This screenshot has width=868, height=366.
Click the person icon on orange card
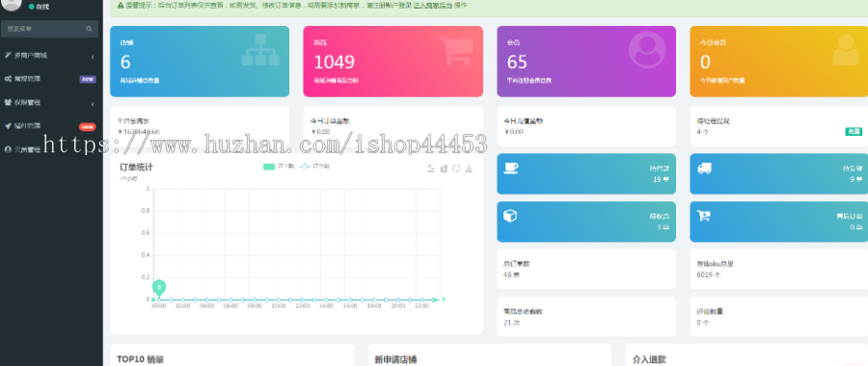[846, 50]
